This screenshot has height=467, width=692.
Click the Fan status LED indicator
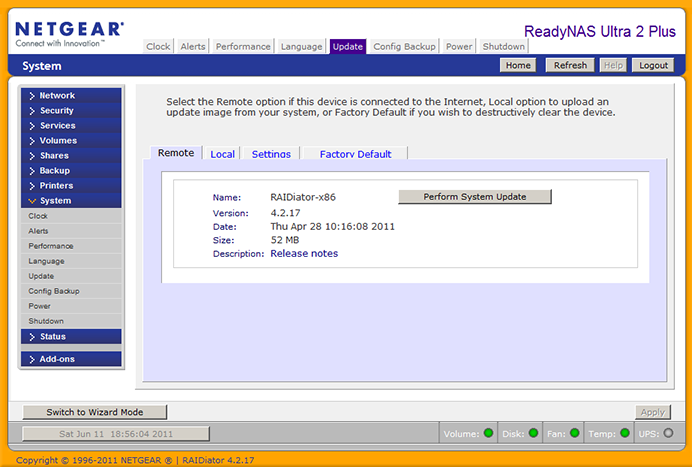pos(574,433)
